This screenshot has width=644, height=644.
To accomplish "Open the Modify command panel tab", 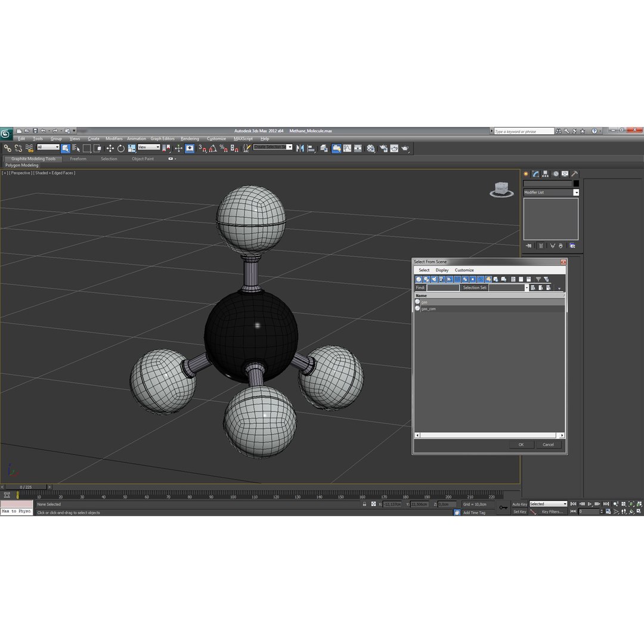I will click(x=535, y=174).
